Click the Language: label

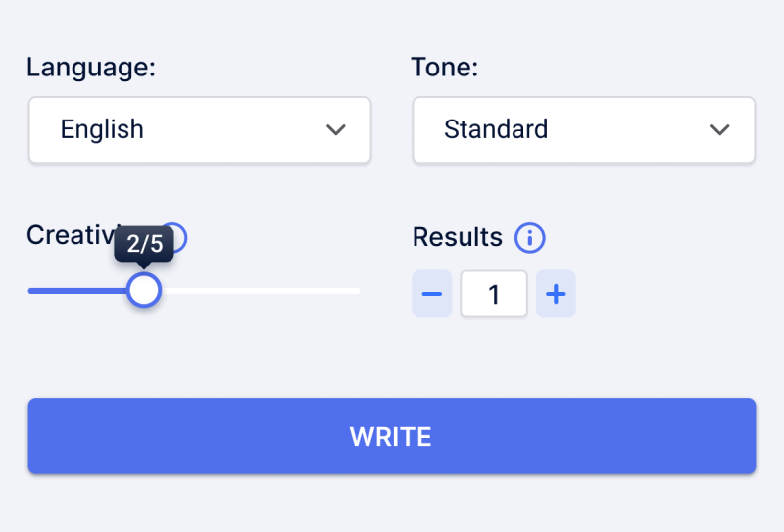point(91,67)
